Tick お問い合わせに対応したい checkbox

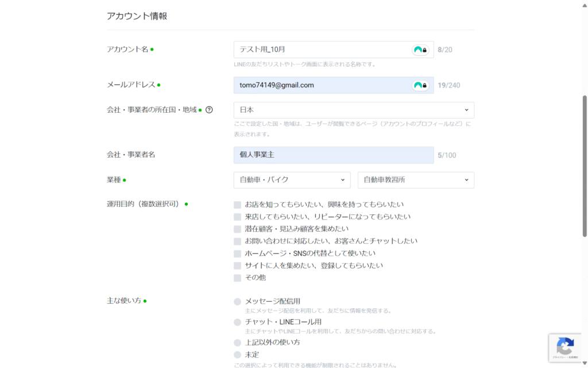238,241
